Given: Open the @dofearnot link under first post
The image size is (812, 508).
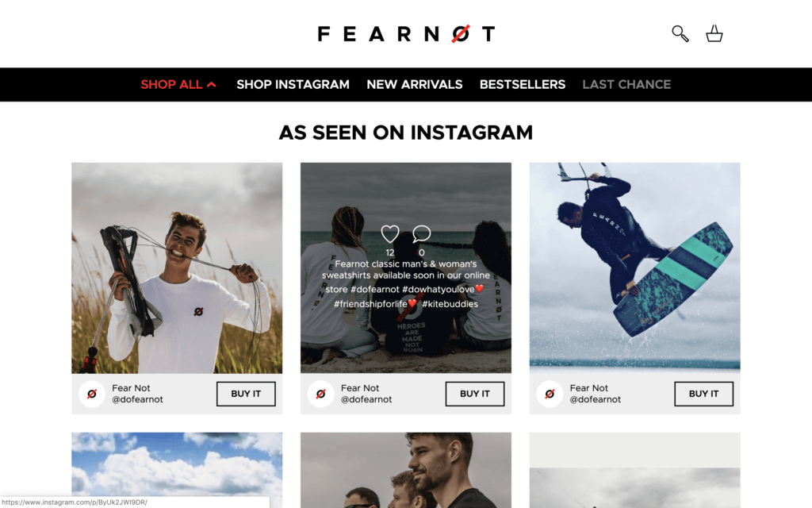Looking at the screenshot, I should pos(137,400).
